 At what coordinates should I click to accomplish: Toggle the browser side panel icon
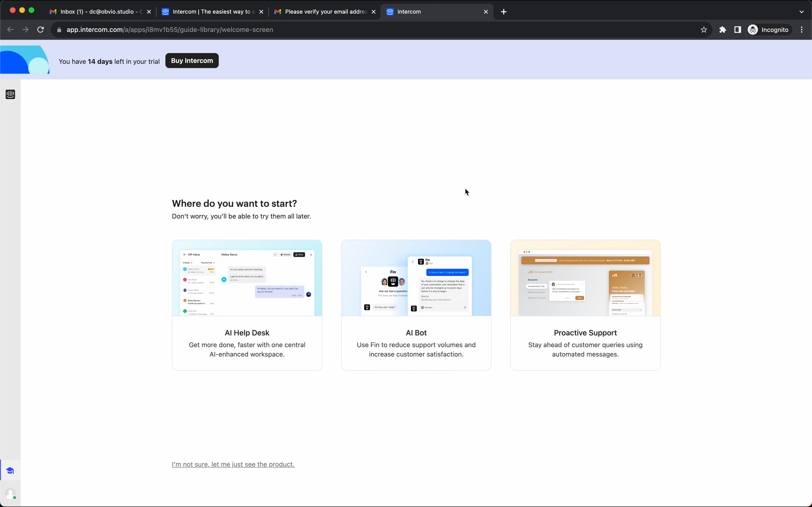click(x=737, y=30)
